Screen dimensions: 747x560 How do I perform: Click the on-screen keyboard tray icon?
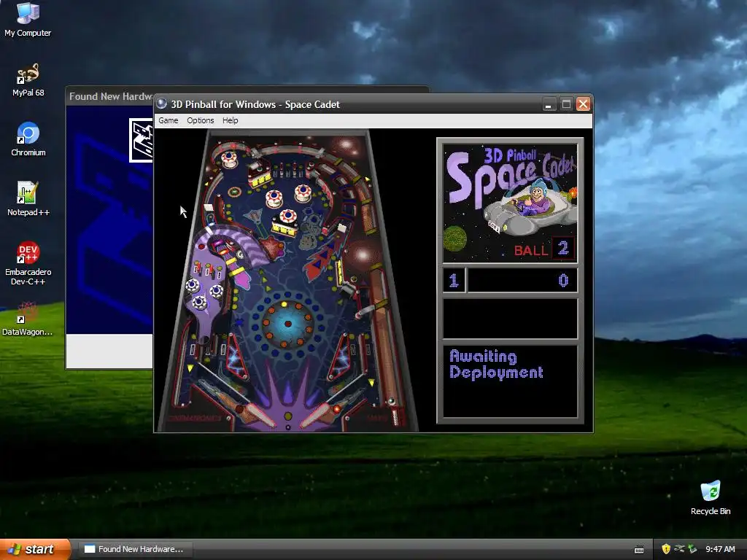(639, 550)
